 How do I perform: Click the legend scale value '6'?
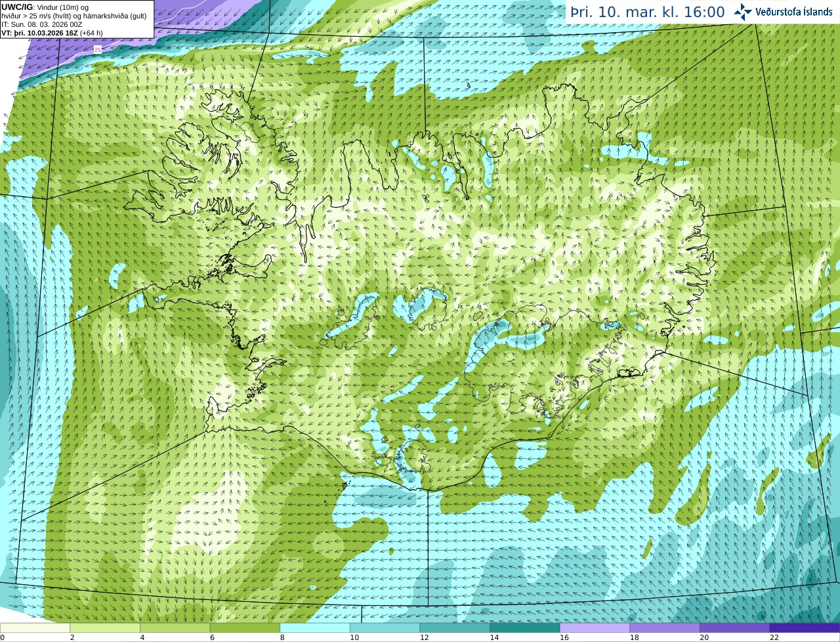tap(211, 637)
